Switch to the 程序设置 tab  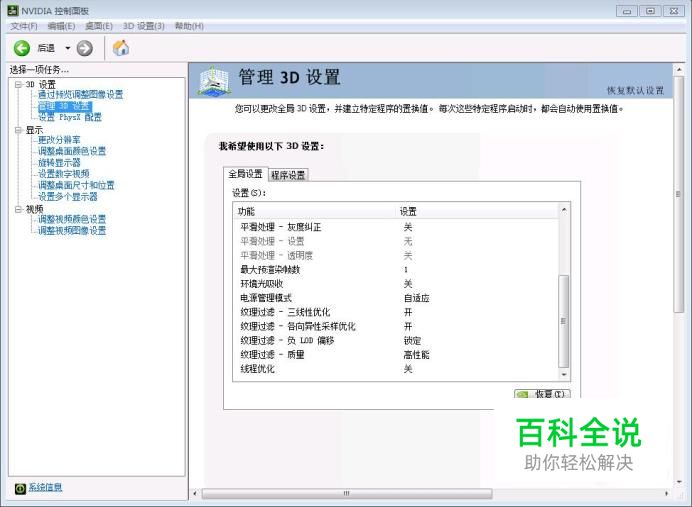(x=288, y=175)
